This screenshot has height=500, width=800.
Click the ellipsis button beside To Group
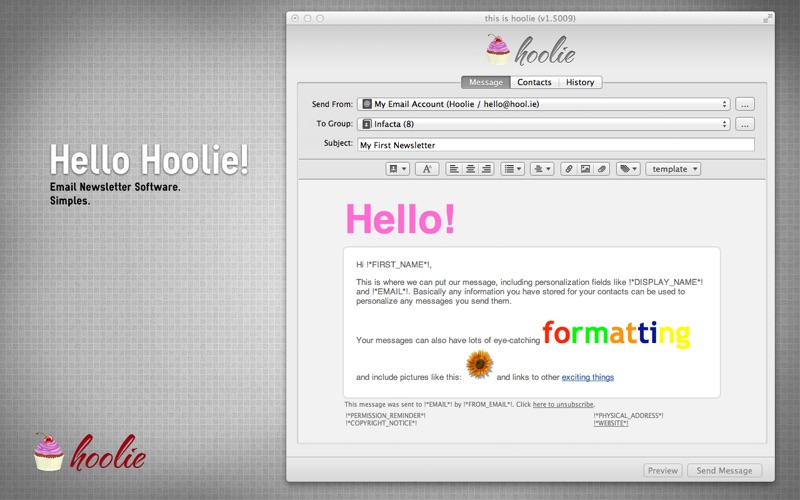[x=745, y=124]
